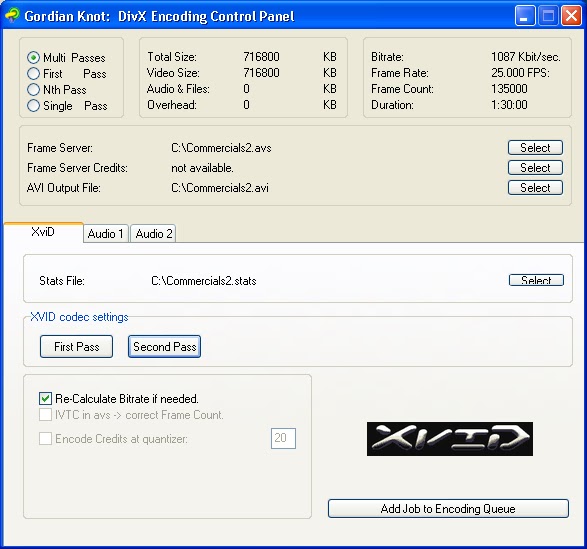Click Add Job to Encoding Queue
587x549 pixels.
point(448,509)
